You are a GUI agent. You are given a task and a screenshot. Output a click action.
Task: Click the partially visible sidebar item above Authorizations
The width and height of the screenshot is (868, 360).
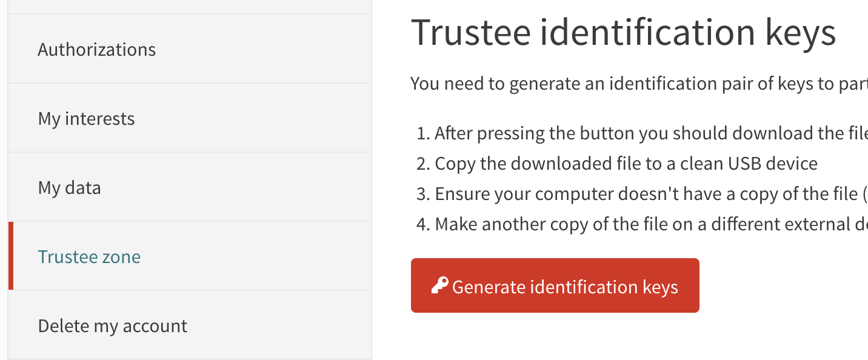pos(190,7)
